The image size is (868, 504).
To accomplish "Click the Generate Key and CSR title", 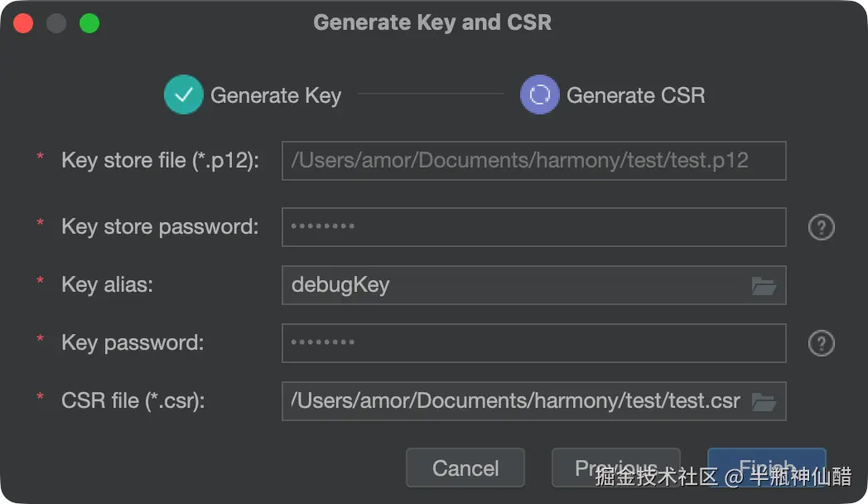I will click(432, 22).
